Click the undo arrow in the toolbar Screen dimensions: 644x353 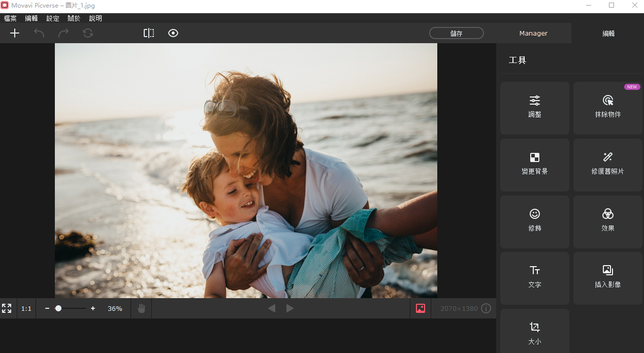(39, 33)
